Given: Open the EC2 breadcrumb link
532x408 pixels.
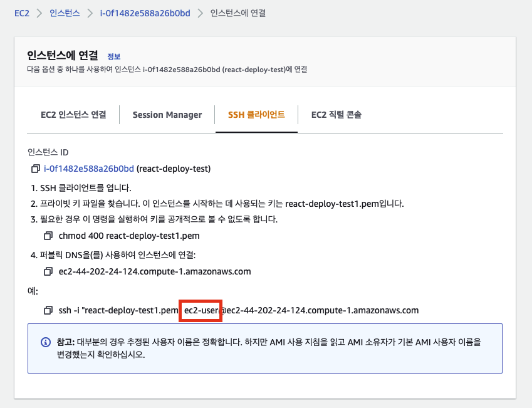Looking at the screenshot, I should tap(22, 13).
